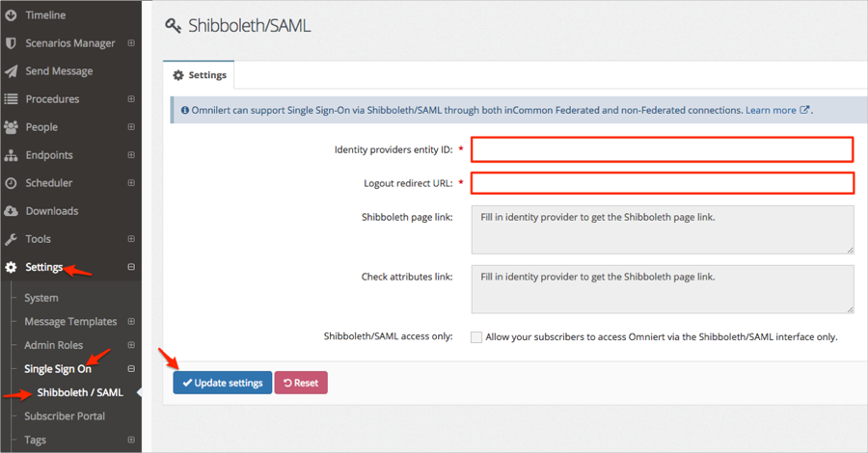Viewport: 868px width, 453px height.
Task: Expand the Tags submenu
Action: tap(131, 440)
